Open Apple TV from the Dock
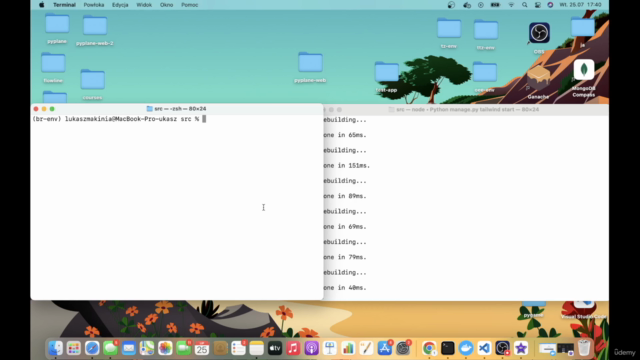Screen dimensions: 640x360 coord(275,348)
